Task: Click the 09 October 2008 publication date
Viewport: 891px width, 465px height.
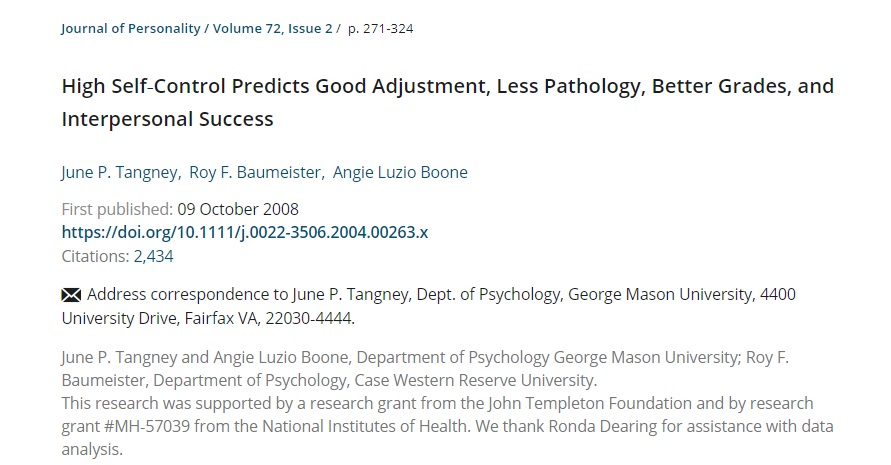Action: coord(238,209)
